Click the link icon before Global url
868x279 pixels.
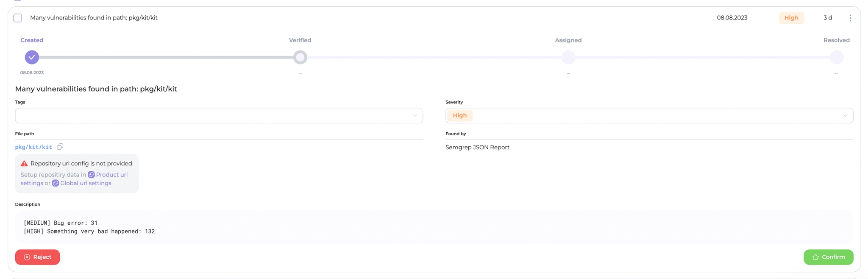56,183
